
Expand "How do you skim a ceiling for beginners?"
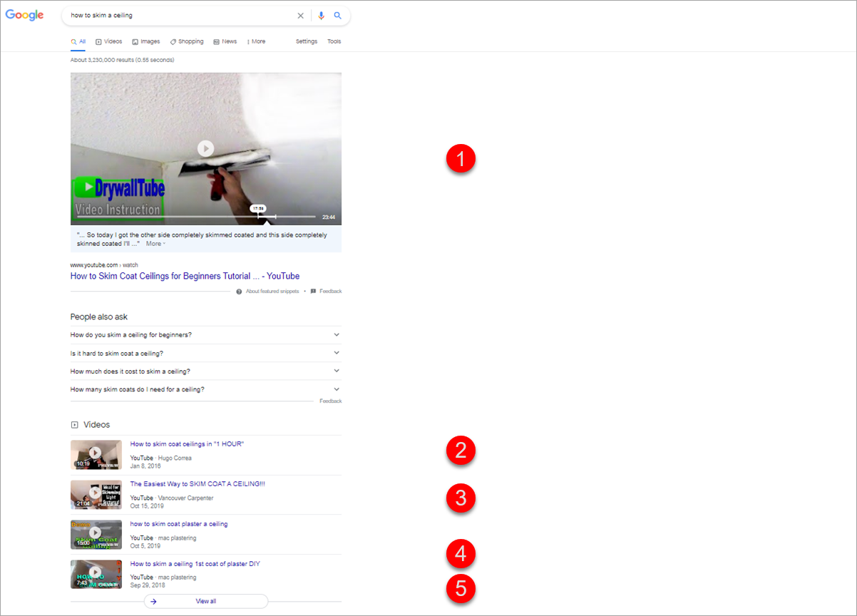(337, 334)
